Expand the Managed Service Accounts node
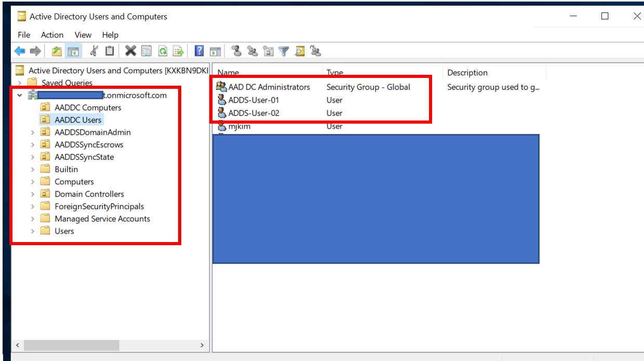The width and height of the screenshot is (644, 361). 32,219
